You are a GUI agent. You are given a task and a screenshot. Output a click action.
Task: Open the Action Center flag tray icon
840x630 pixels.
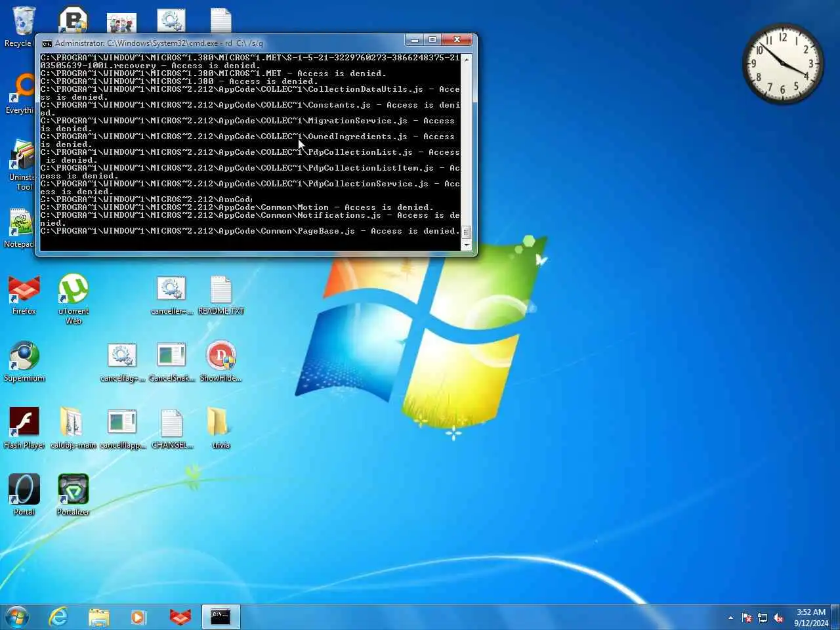point(747,618)
